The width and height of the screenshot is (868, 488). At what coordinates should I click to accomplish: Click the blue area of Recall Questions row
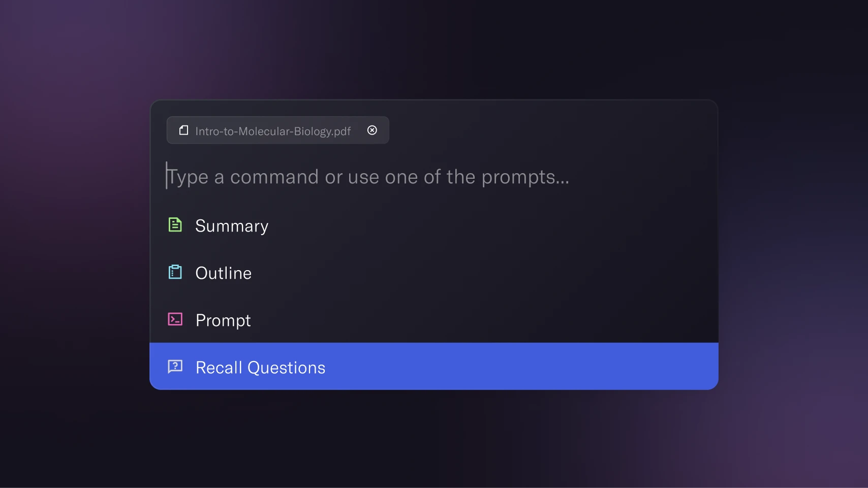508,367
